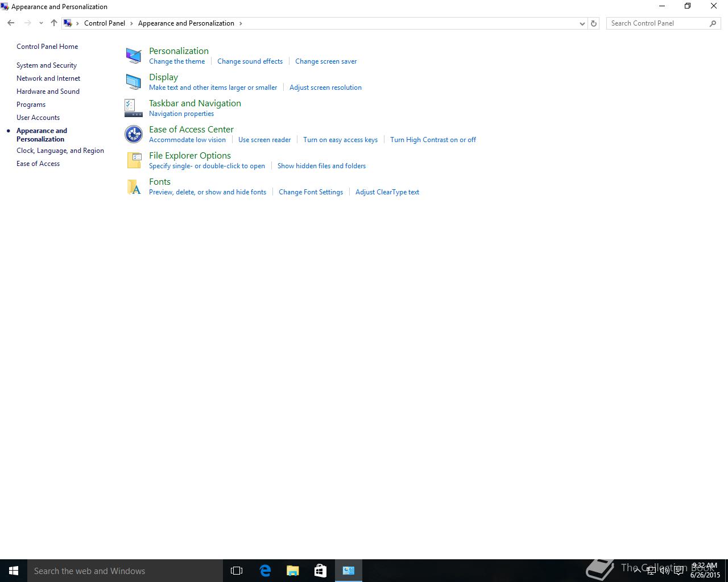The image size is (728, 582).
Task: Open the volume control in the system tray
Action: [x=665, y=571]
